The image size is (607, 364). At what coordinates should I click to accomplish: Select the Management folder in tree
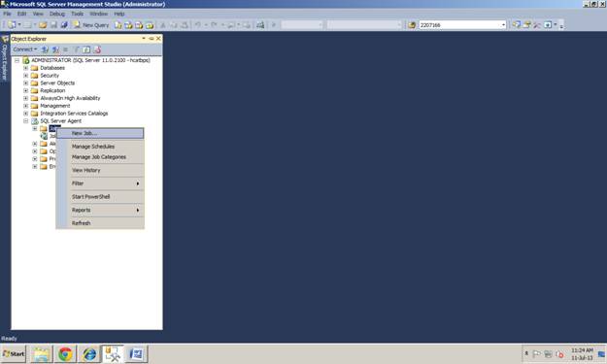(55, 106)
